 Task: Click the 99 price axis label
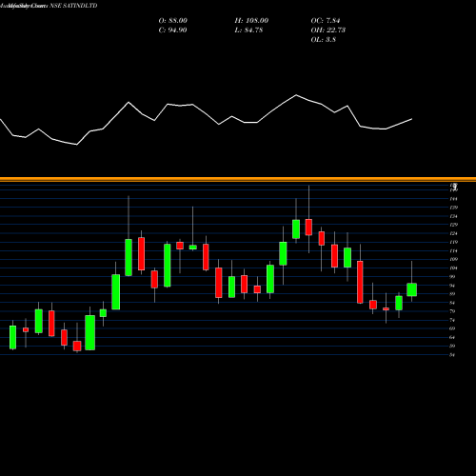click(452, 277)
